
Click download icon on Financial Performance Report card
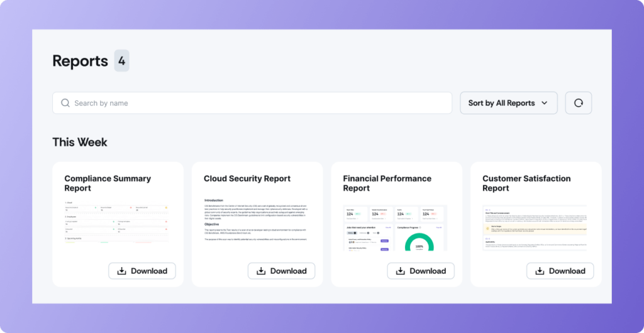400,271
